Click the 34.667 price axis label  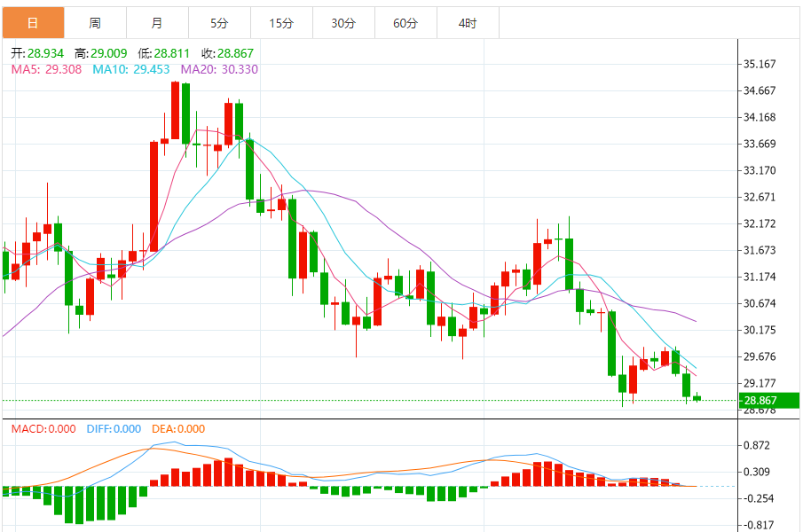click(x=760, y=90)
